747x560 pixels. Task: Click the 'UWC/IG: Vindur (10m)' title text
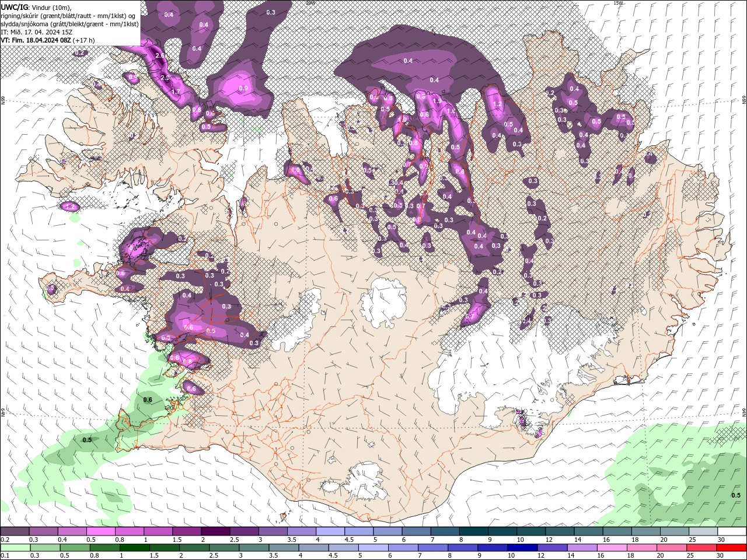click(36, 6)
